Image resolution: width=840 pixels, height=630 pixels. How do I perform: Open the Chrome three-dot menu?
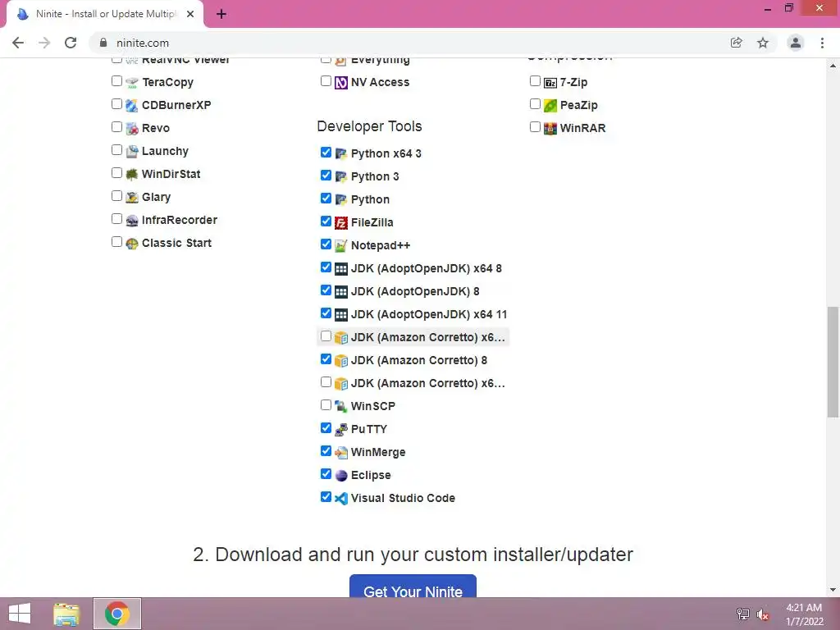click(x=822, y=43)
